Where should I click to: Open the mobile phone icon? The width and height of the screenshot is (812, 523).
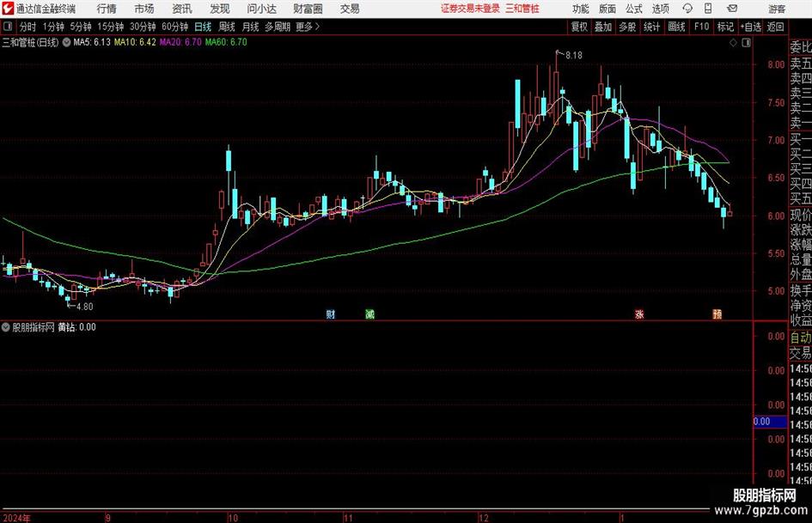708,9
